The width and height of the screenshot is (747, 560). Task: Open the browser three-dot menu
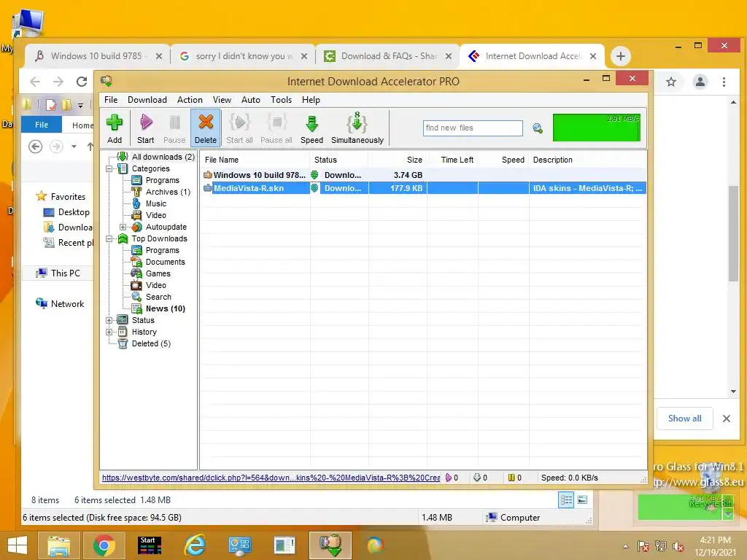724,82
